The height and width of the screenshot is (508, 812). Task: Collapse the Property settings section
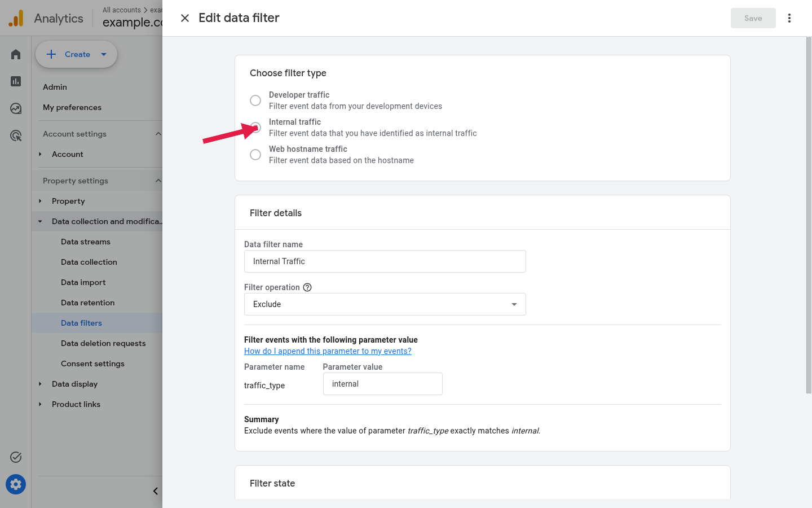(158, 181)
